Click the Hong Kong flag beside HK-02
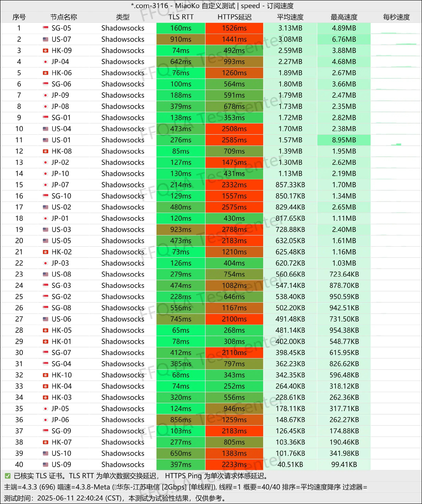Viewport: 422px width, 504px height. point(46,252)
